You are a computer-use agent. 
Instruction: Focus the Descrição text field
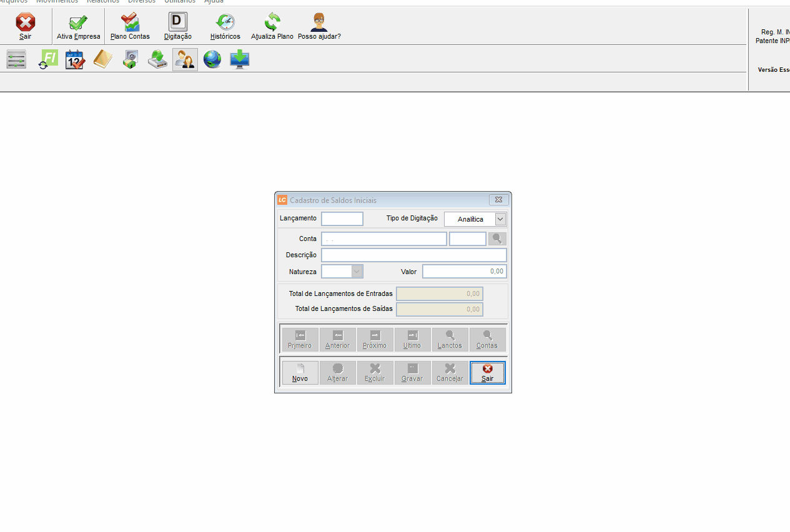point(413,255)
